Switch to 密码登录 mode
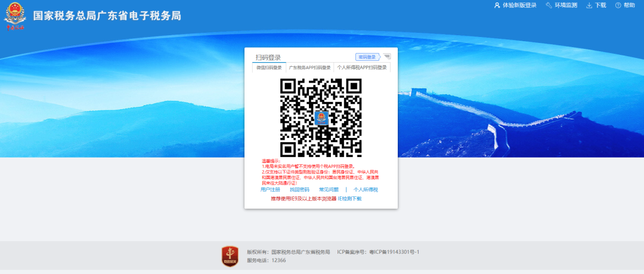644x274 pixels. [x=367, y=57]
